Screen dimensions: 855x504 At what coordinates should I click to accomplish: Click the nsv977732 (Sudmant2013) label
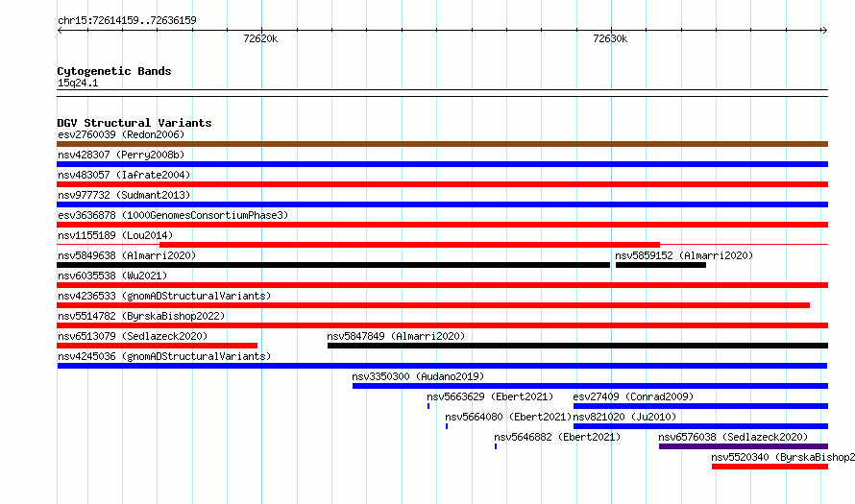124,195
